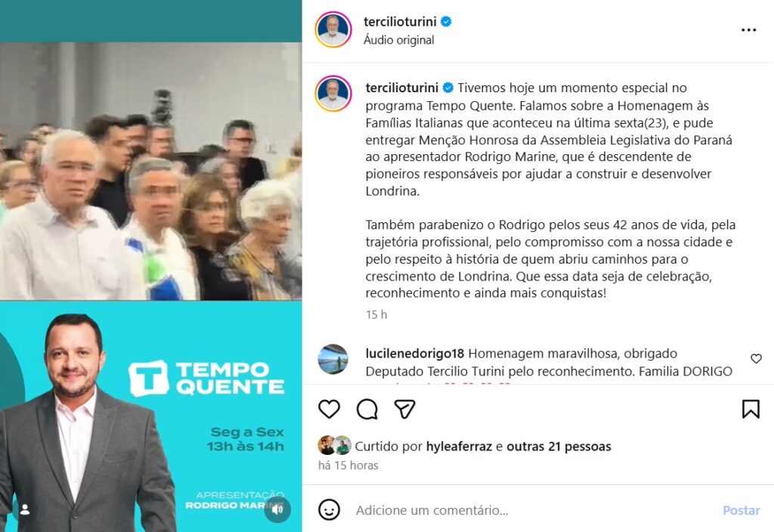This screenshot has height=532, width=774.
Task: Open the emoji picker smiley icon
Action: pos(329,510)
